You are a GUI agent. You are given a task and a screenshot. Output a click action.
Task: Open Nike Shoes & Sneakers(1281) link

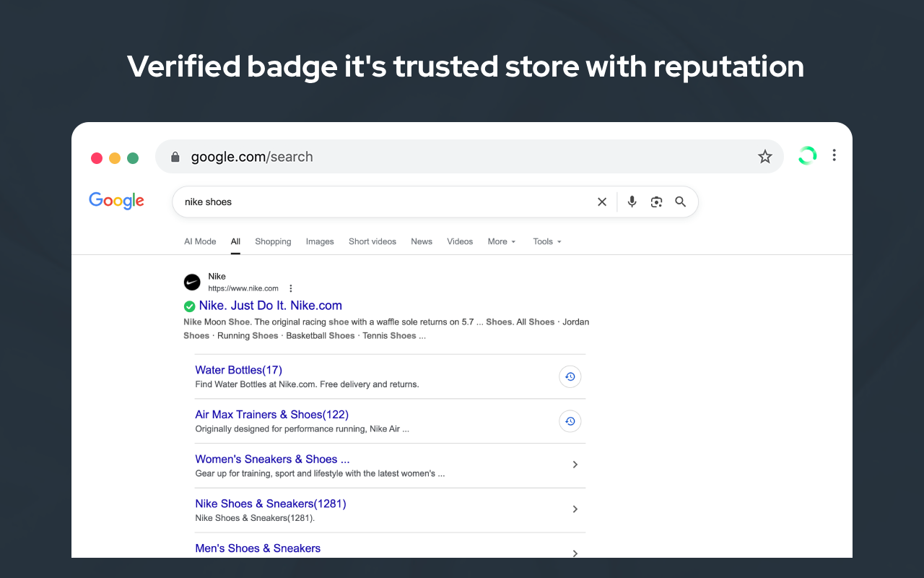[x=271, y=504]
